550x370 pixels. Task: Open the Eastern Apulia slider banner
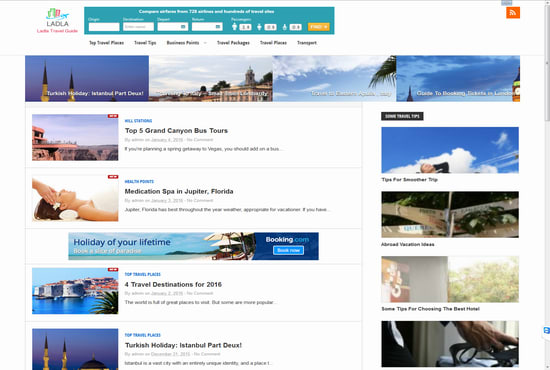(x=335, y=79)
